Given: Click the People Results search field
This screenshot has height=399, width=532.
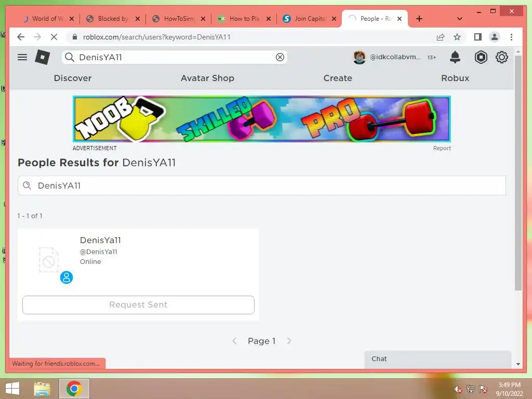Looking at the screenshot, I should pyautogui.click(x=262, y=185).
